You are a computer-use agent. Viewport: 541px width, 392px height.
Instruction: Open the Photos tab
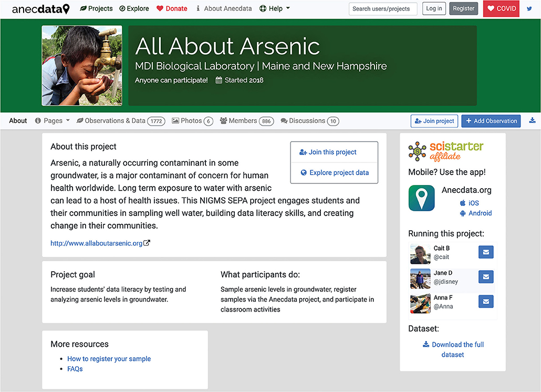pyautogui.click(x=193, y=121)
